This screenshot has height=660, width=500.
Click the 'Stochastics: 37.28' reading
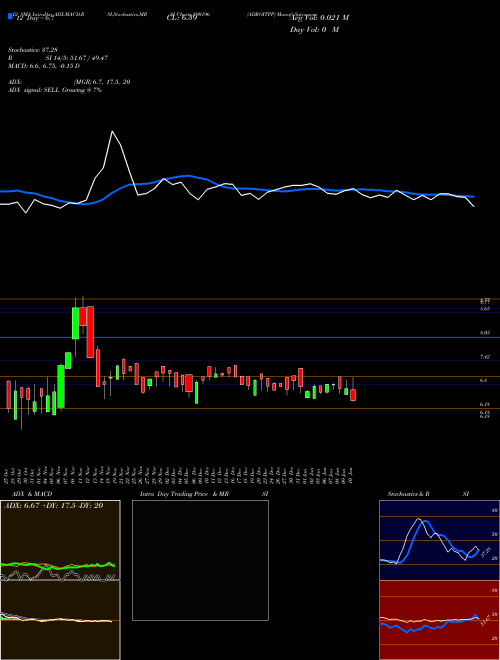pyautogui.click(x=32, y=50)
